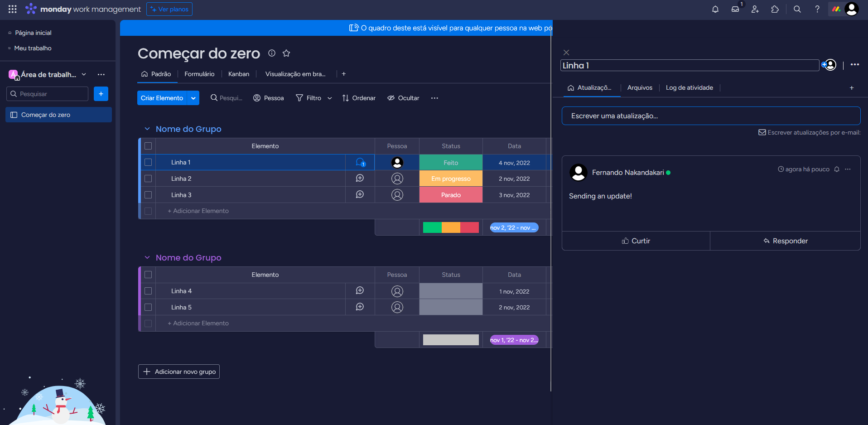Click first group status summary bar

pyautogui.click(x=451, y=227)
